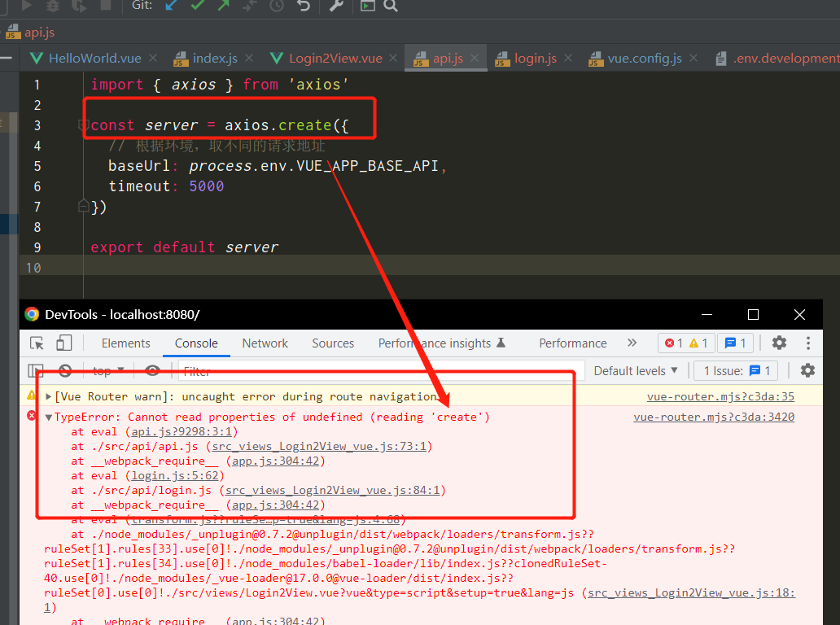This screenshot has height=625, width=840.
Task: Open console settings gear icon
Action: [807, 370]
